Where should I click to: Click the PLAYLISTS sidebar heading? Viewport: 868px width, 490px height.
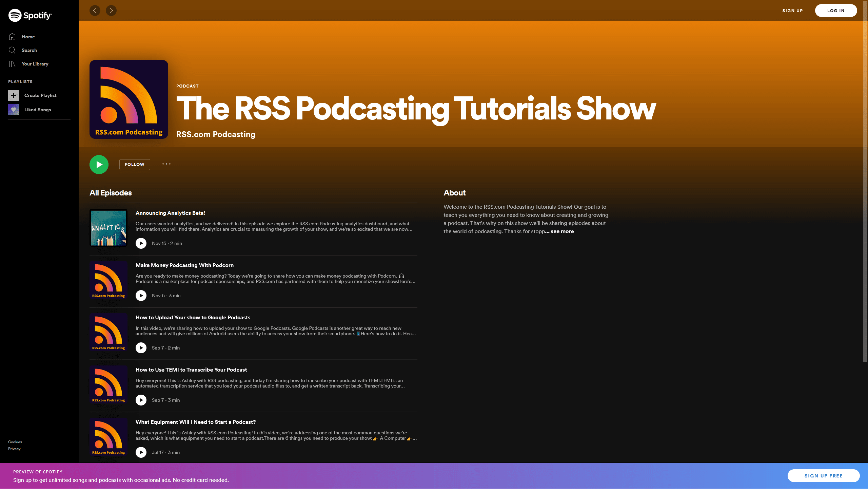point(20,82)
